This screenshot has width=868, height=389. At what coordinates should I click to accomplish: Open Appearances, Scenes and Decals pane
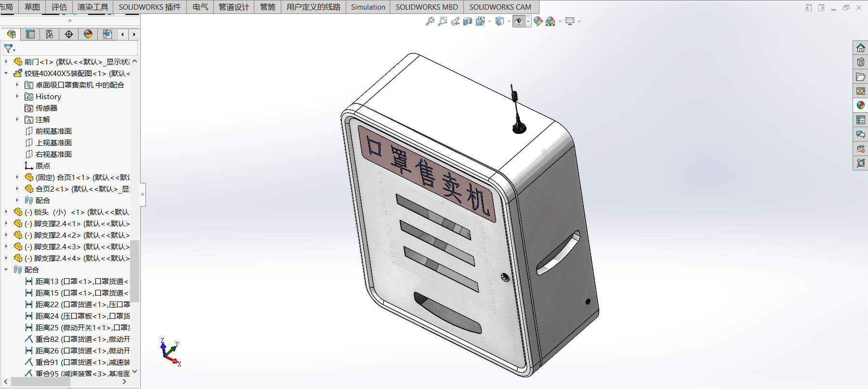pyautogui.click(x=860, y=105)
